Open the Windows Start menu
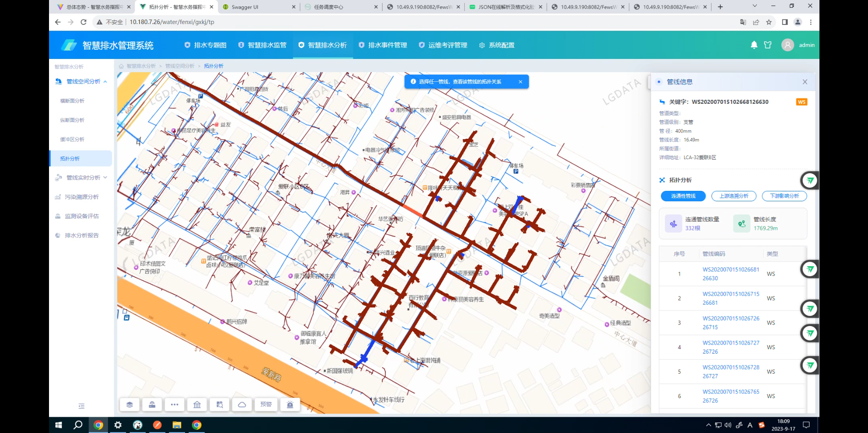 59,425
